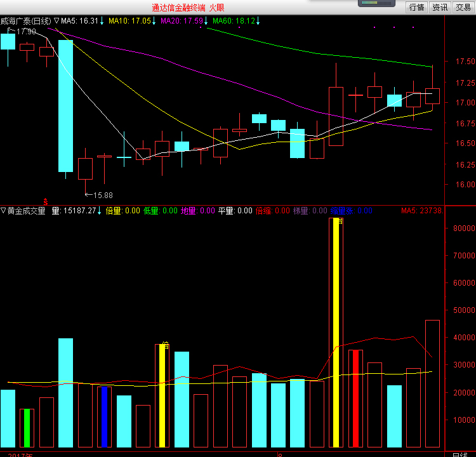Click the 80000 volume axis label
Screen dimensions: 476x457
tap(464, 228)
